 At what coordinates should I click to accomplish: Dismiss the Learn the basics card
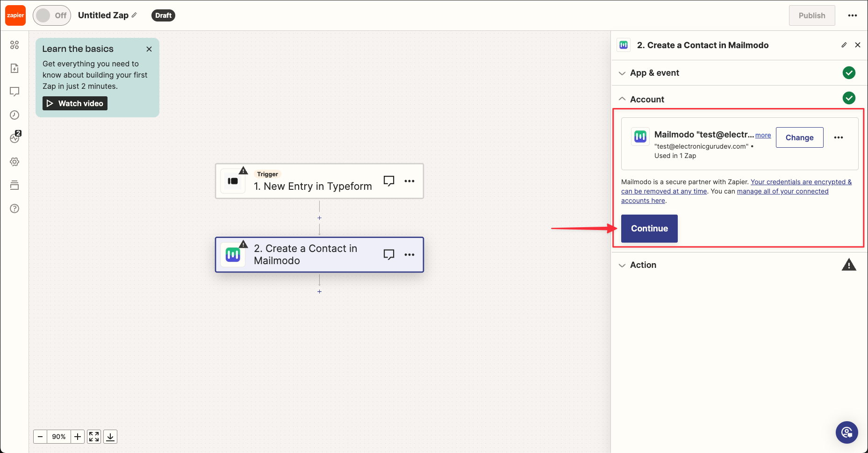[149, 49]
